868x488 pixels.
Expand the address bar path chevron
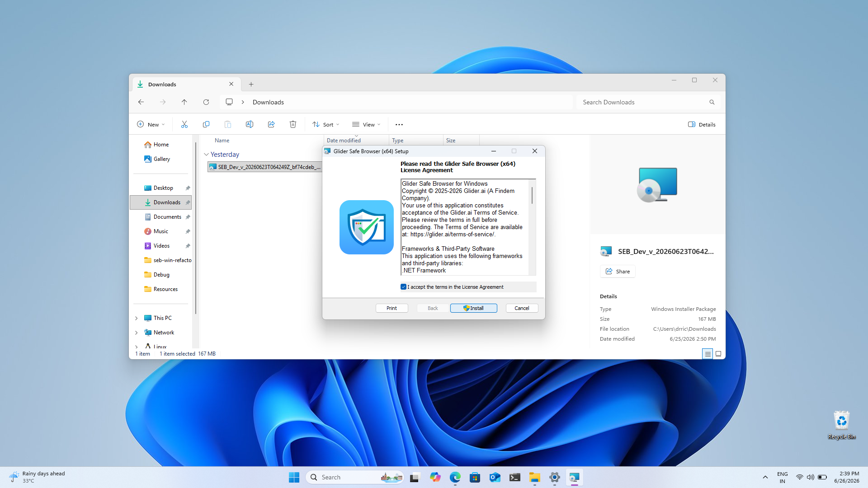point(243,102)
